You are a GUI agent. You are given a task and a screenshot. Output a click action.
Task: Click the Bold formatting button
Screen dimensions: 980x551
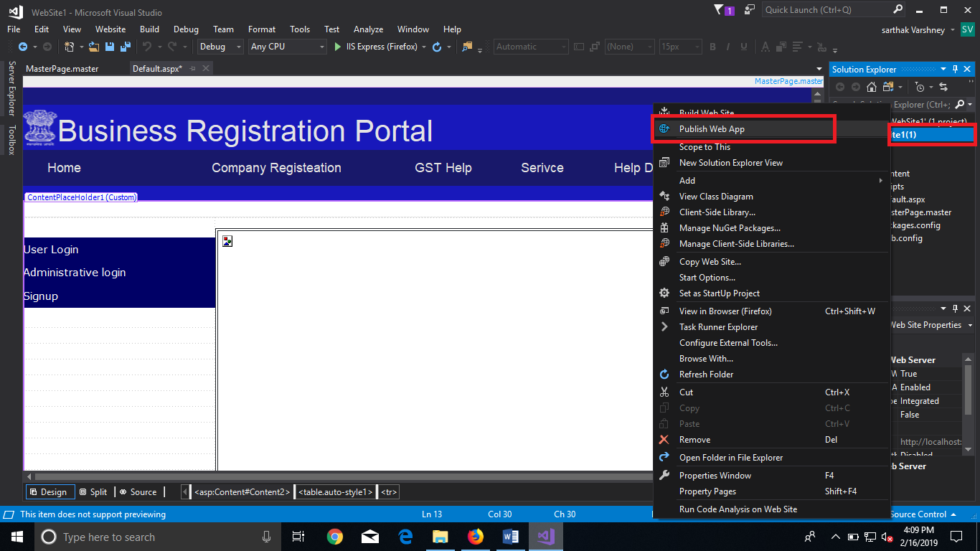(713, 47)
